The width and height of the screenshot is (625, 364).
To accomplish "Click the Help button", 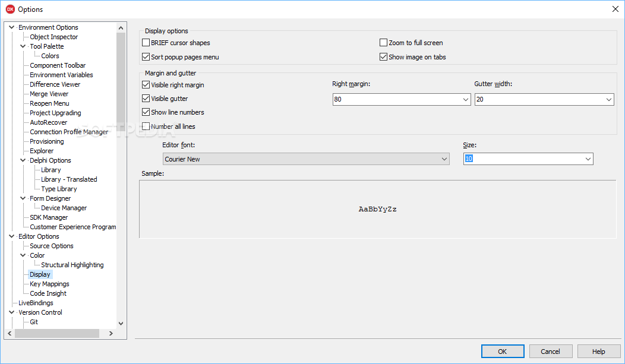I will click(599, 352).
